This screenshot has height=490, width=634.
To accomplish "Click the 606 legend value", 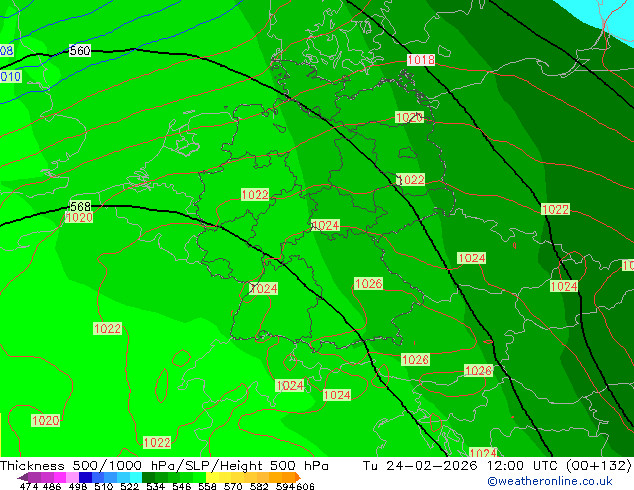I will click(x=305, y=486).
